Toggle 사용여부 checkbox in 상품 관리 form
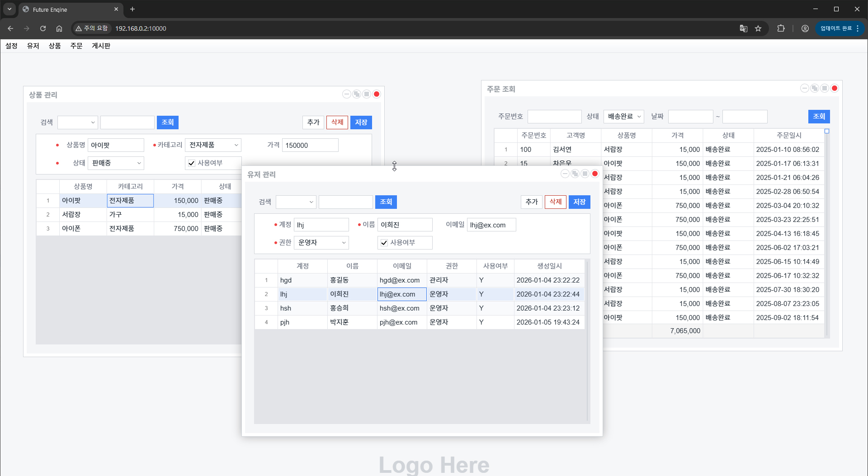 [x=192, y=163]
